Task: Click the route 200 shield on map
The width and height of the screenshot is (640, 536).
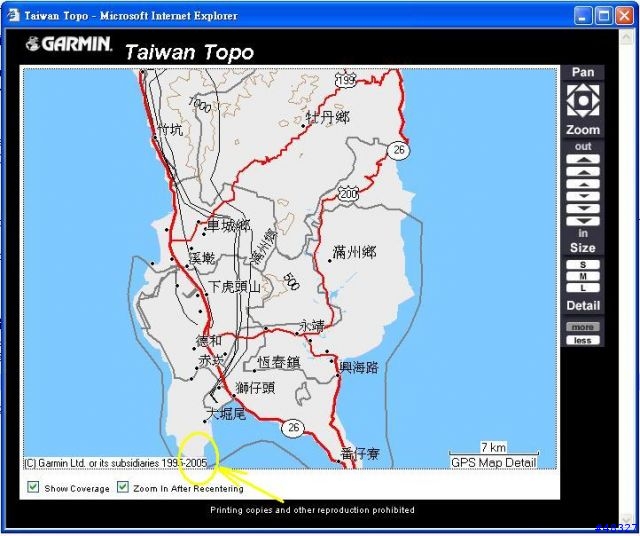Action: [x=348, y=193]
